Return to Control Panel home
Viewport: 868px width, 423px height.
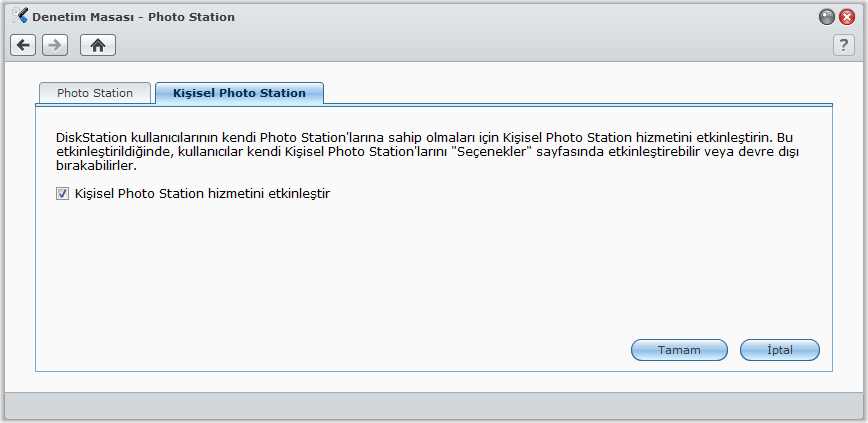(98, 45)
